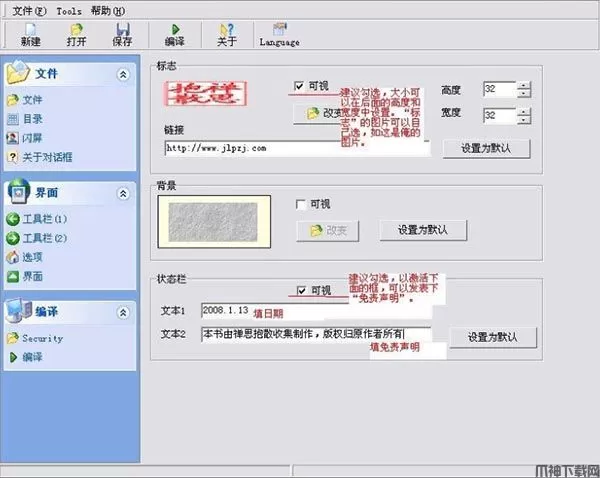600x478 pixels.
Task: Decrease the 宽度 value with down arrow
Action: pyautogui.click(x=524, y=120)
